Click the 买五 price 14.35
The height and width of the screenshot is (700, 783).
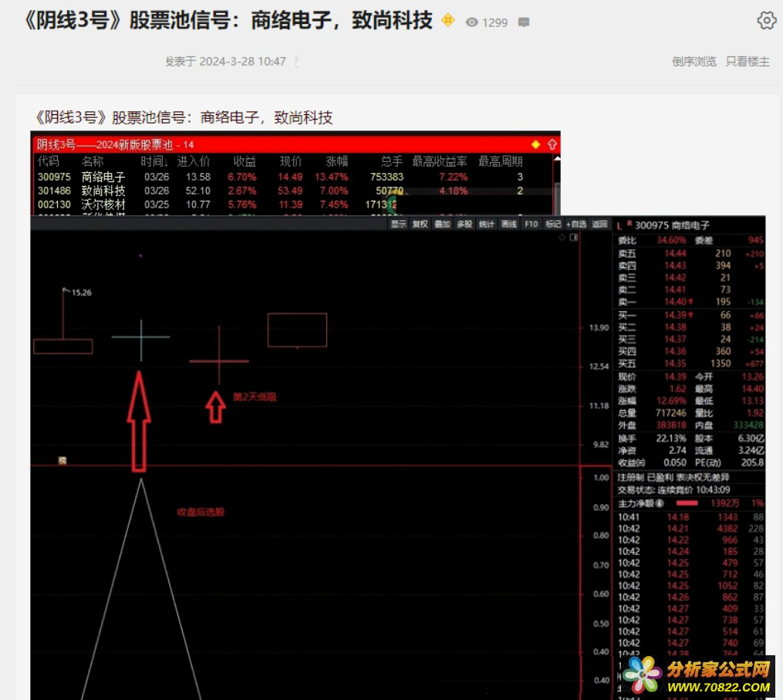coord(675,364)
